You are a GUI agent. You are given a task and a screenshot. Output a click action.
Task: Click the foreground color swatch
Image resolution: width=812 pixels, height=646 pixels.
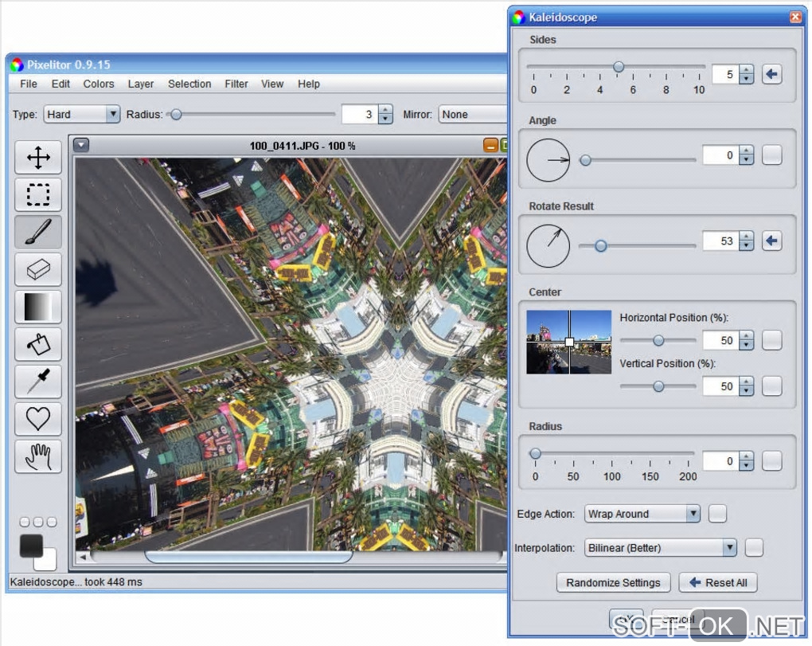(x=31, y=546)
